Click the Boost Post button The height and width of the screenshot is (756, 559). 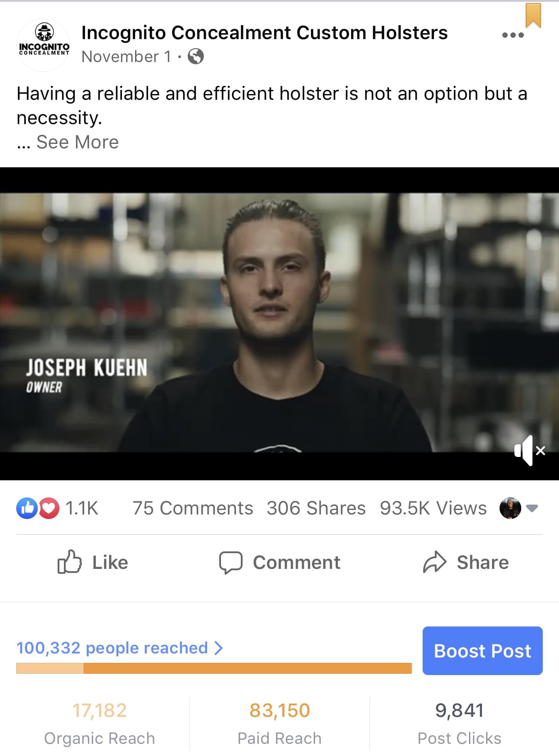tap(482, 650)
